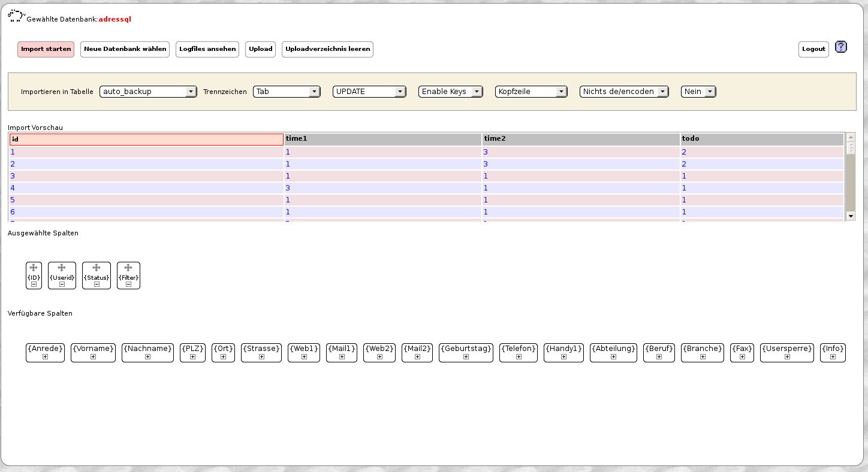Click Neue Datenbank wählen button
The height and width of the screenshot is (472, 868).
[125, 49]
